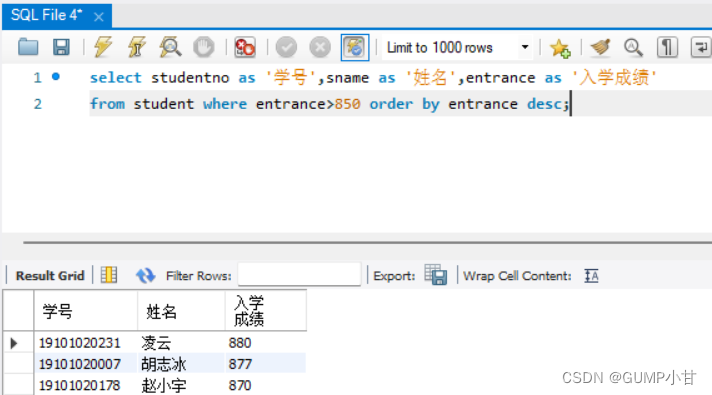
Task: Place cursor on 'select' keyword in line 1
Action: [116, 78]
